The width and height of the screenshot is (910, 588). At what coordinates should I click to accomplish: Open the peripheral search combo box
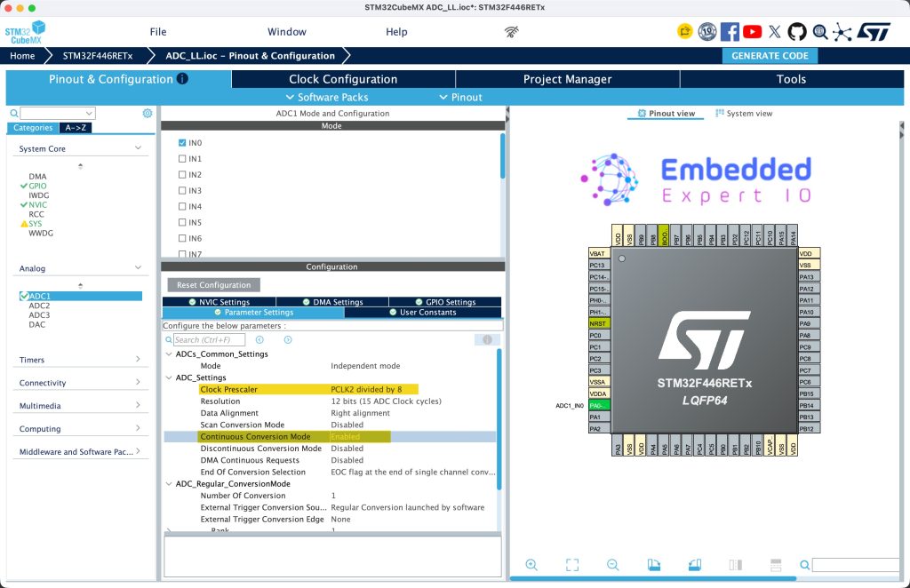tap(58, 113)
